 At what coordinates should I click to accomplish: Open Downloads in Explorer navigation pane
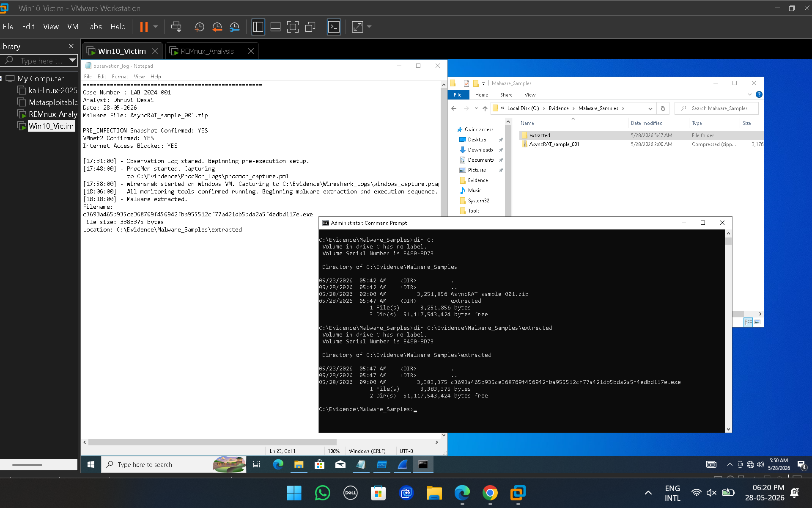tap(480, 150)
